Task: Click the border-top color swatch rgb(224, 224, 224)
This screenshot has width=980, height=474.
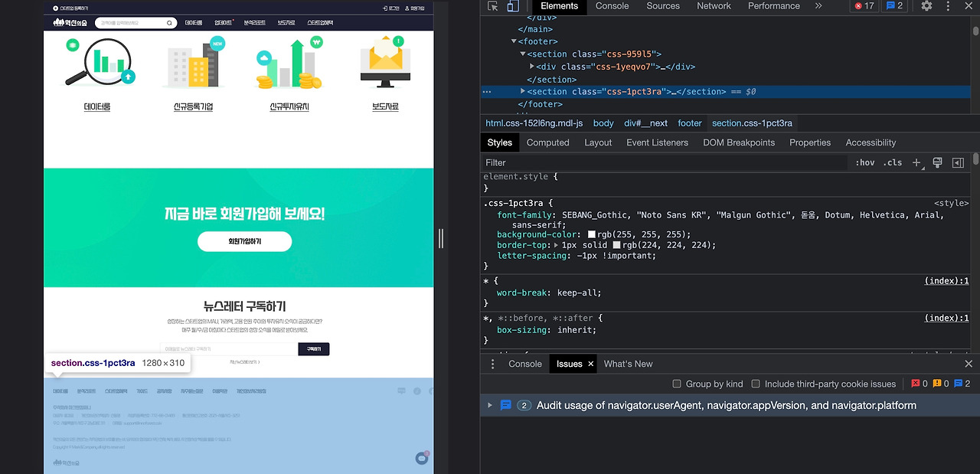Action: coord(616,245)
